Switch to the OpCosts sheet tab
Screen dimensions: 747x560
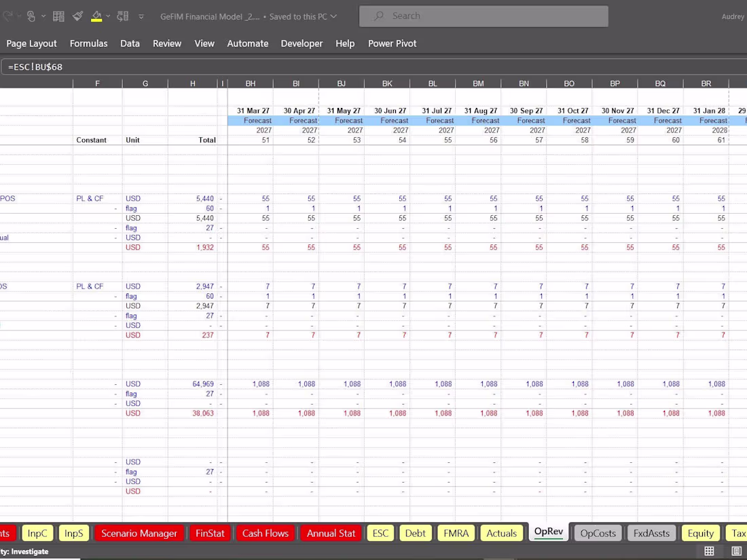point(598,534)
